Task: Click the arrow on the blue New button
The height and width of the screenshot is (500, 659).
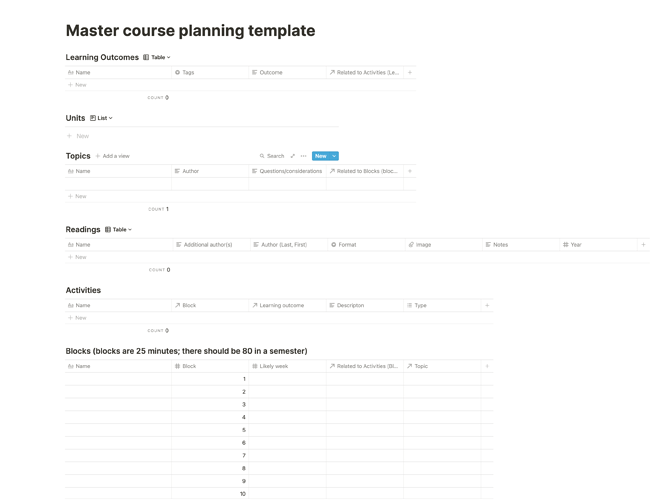Action: pos(334,156)
